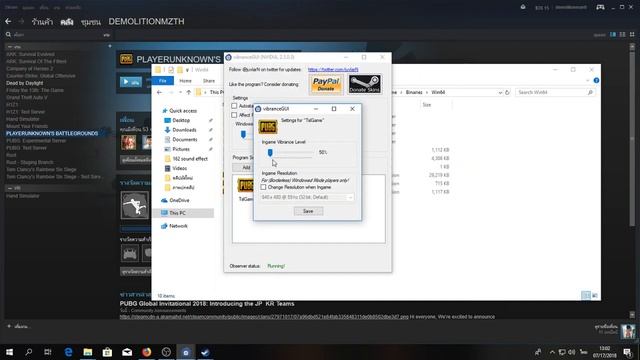This screenshot has width=640, height=360.
Task: Select Network in the Explorer sidebar
Action: (178, 226)
